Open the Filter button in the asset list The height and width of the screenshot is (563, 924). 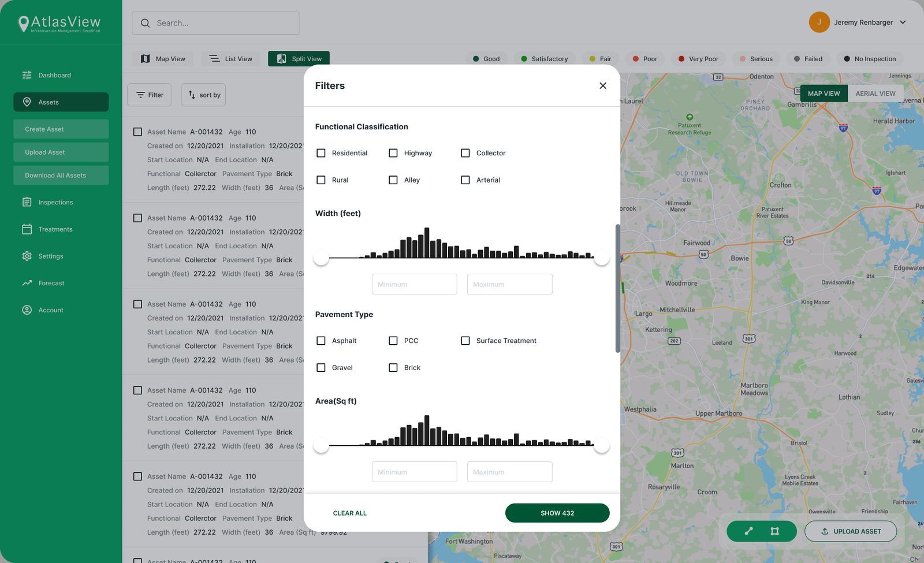coord(149,95)
